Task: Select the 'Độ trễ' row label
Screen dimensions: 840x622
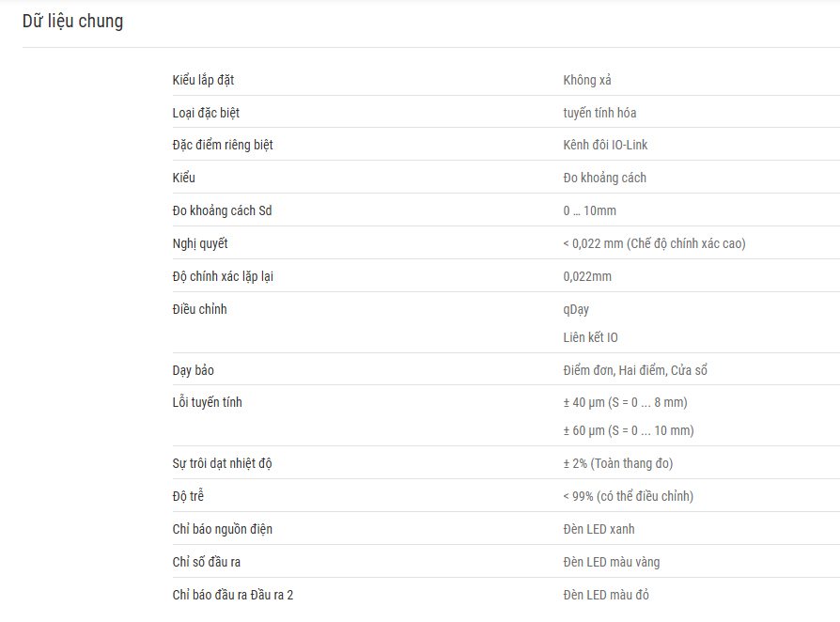Action: coord(188,496)
